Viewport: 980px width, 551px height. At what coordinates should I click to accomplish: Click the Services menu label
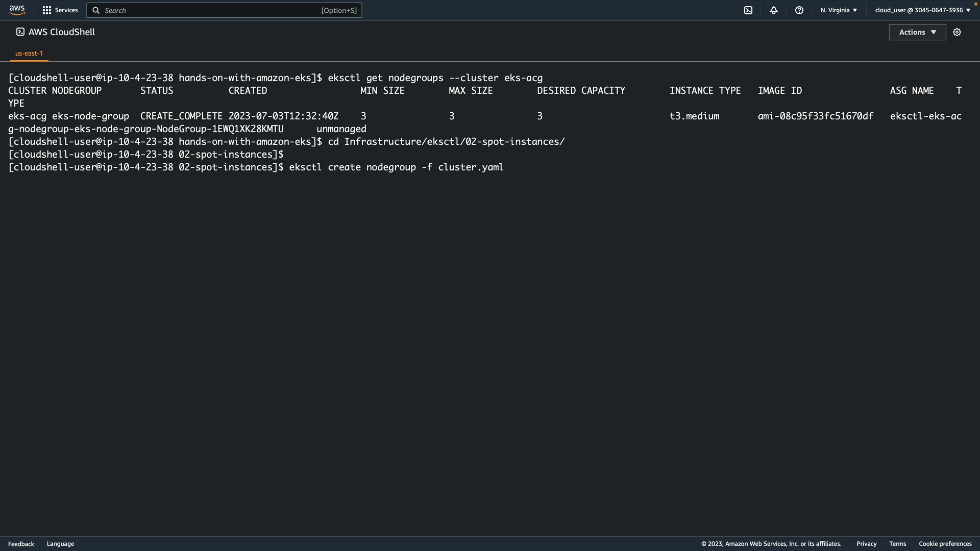[x=66, y=10]
